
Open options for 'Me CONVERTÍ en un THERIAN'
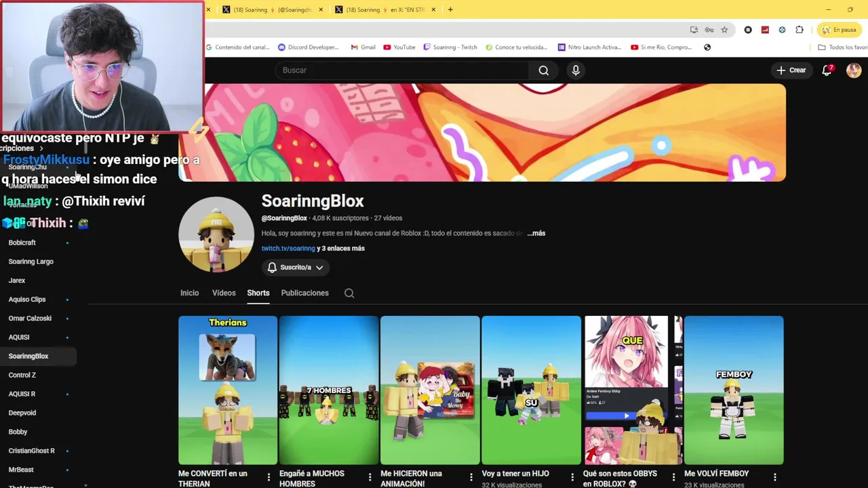269,477
